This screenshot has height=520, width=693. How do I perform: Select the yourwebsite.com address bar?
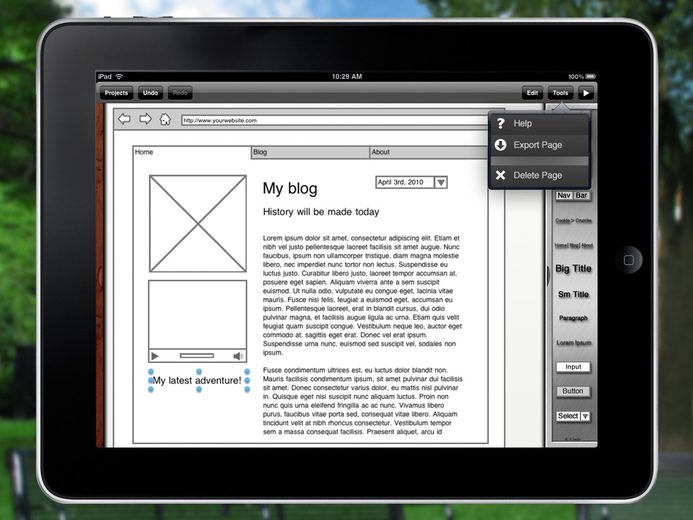[336, 120]
